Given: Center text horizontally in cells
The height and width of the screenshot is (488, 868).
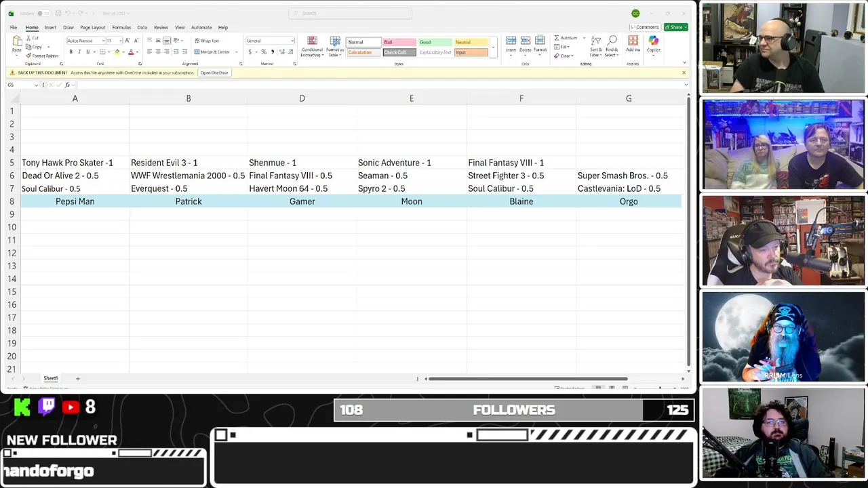Looking at the screenshot, I should [x=158, y=52].
